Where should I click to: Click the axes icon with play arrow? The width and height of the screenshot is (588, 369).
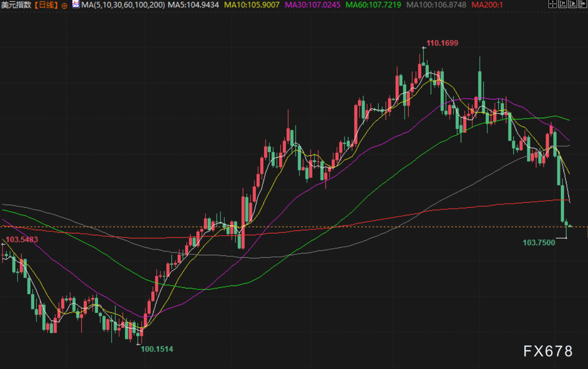click(571, 5)
